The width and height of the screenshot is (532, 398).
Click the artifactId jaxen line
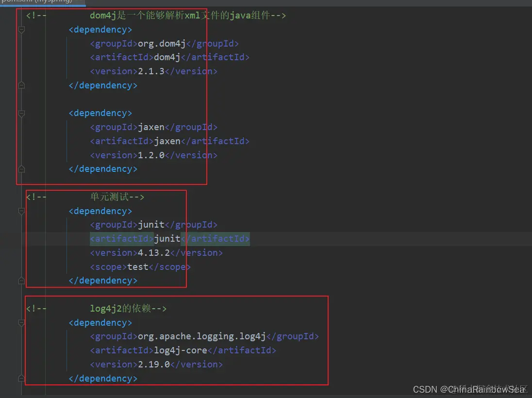pyautogui.click(x=169, y=141)
